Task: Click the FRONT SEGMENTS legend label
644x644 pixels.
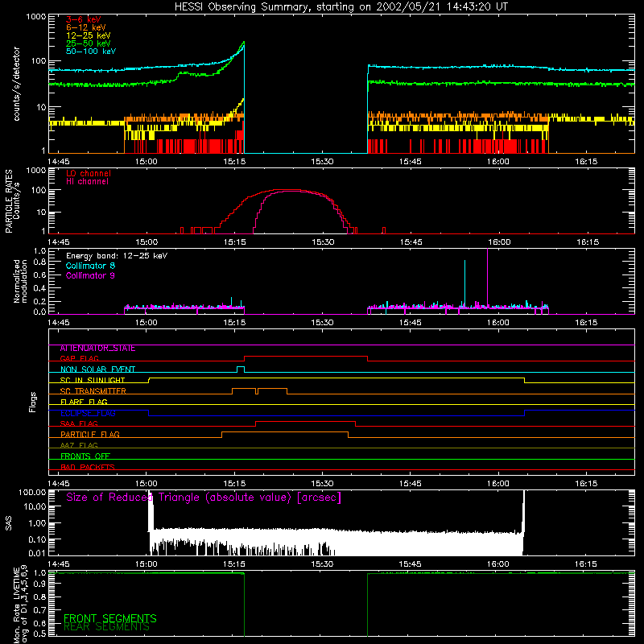Action: click(x=110, y=618)
